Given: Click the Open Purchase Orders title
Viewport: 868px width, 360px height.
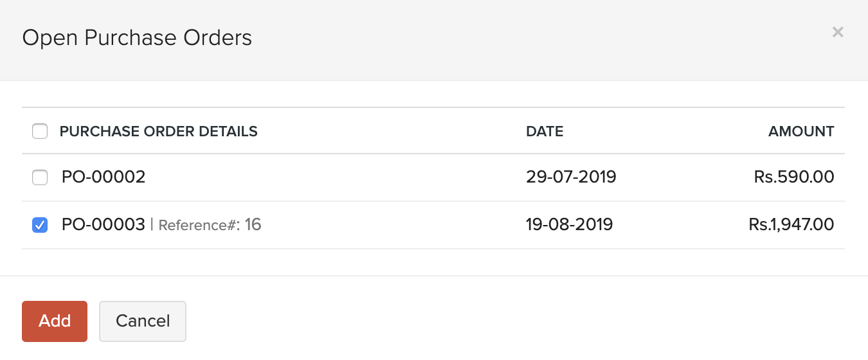Looking at the screenshot, I should point(137,38).
